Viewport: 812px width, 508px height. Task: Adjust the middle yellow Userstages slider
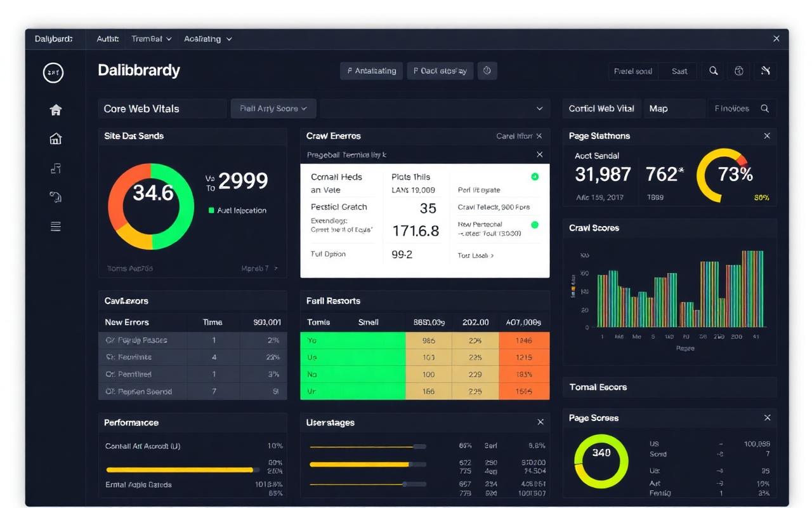click(367, 464)
